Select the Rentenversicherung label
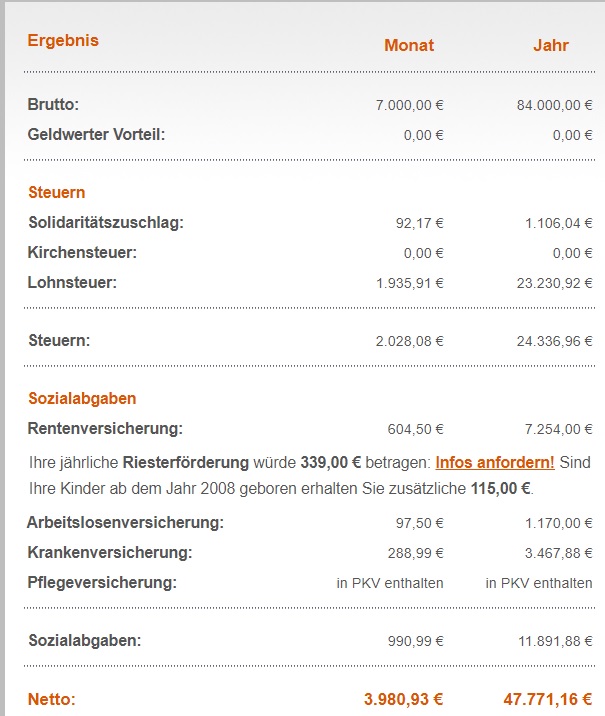 105,429
